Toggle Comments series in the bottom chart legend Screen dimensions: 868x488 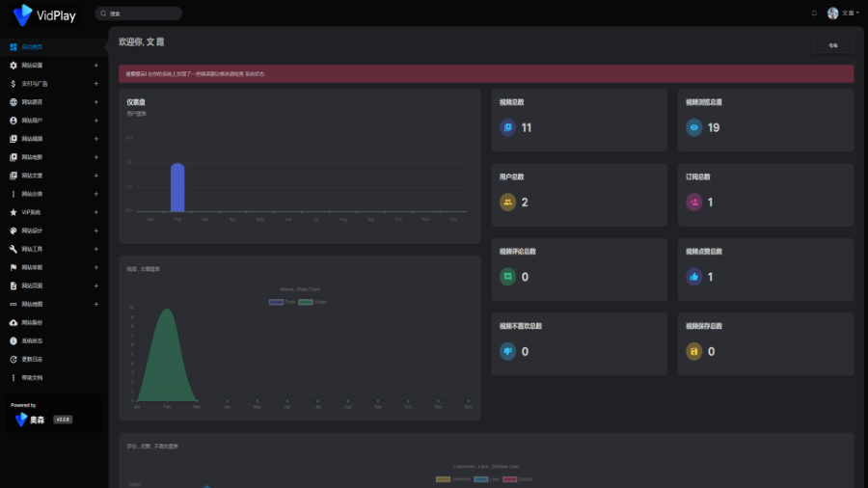tap(443, 478)
